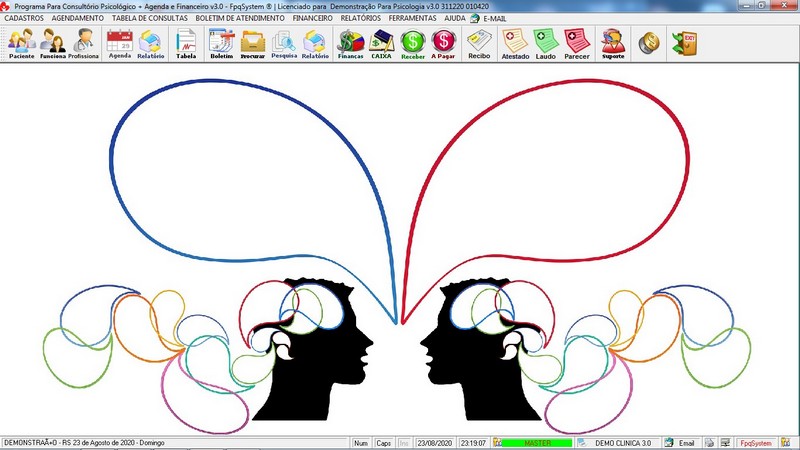Open the Funciona employees icon
800x450 pixels.
click(x=53, y=44)
